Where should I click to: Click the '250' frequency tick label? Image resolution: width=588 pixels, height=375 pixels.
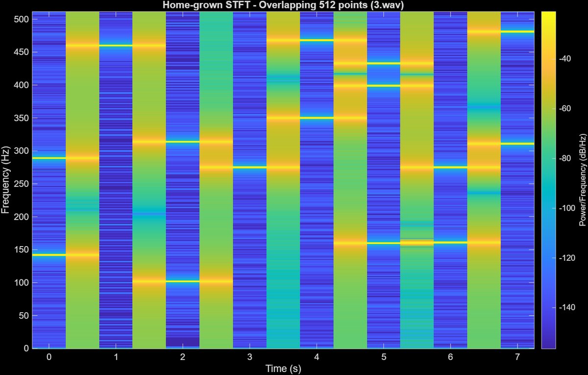tap(22, 184)
